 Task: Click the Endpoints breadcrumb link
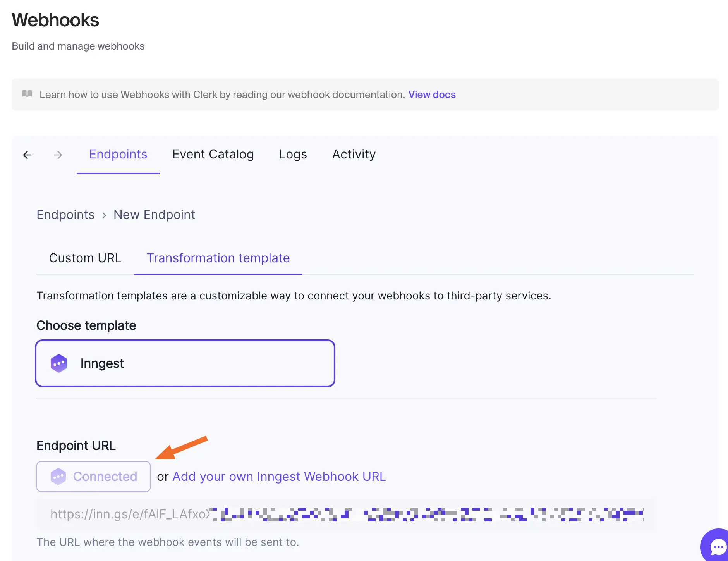(65, 214)
